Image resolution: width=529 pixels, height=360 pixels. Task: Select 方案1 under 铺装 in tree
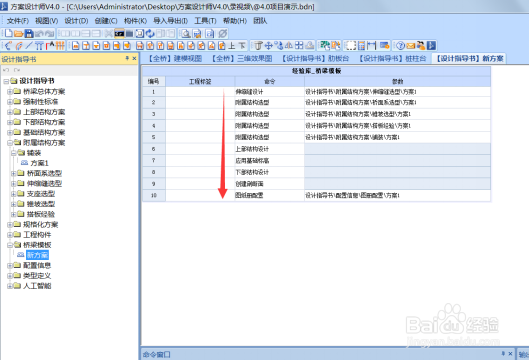tap(39, 163)
